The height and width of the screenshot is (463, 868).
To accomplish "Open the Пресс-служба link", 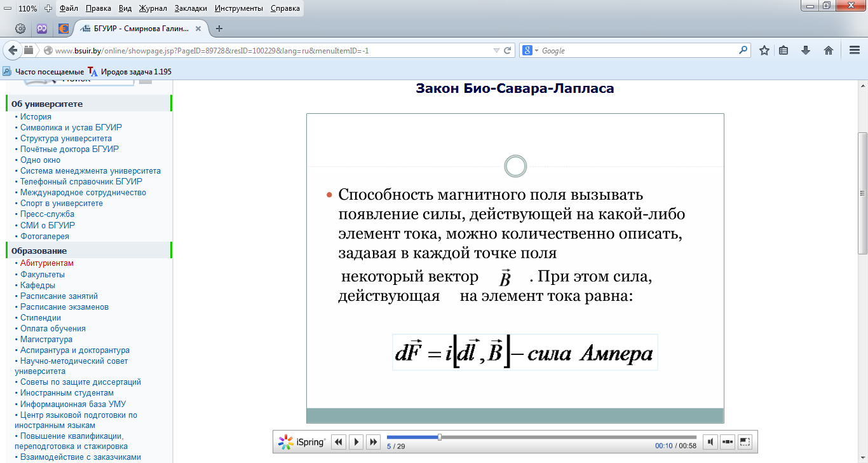I will pyautogui.click(x=47, y=214).
